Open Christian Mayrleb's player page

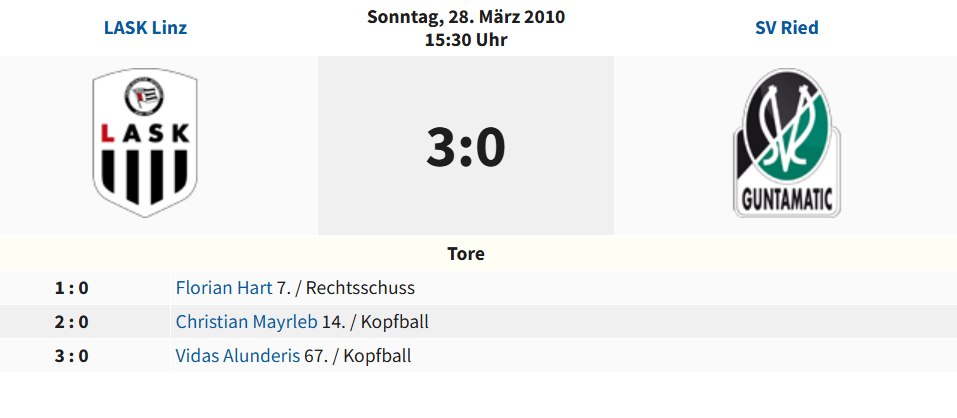(246, 322)
